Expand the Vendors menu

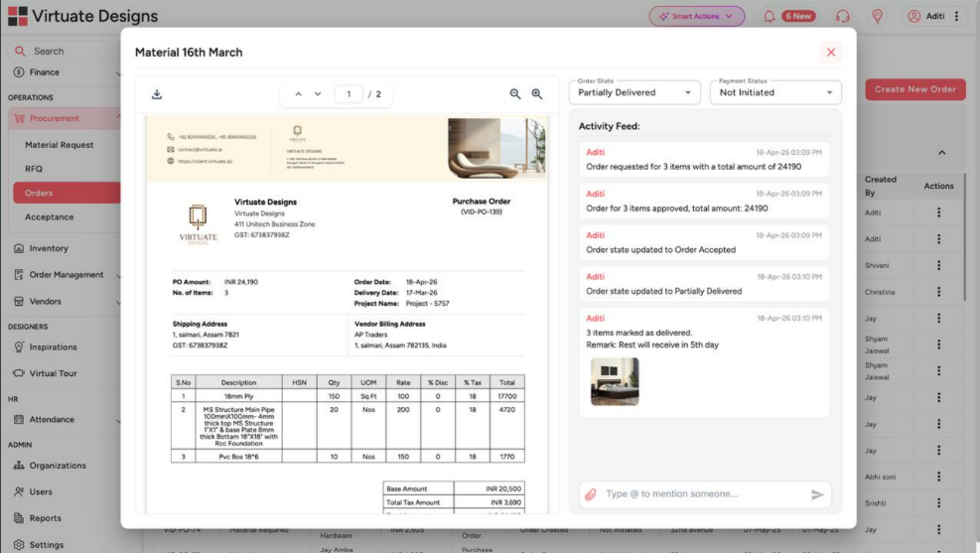pyautogui.click(x=66, y=301)
